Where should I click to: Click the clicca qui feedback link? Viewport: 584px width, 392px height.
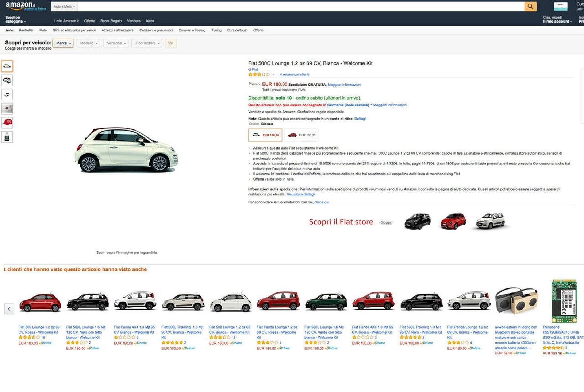coord(322,202)
